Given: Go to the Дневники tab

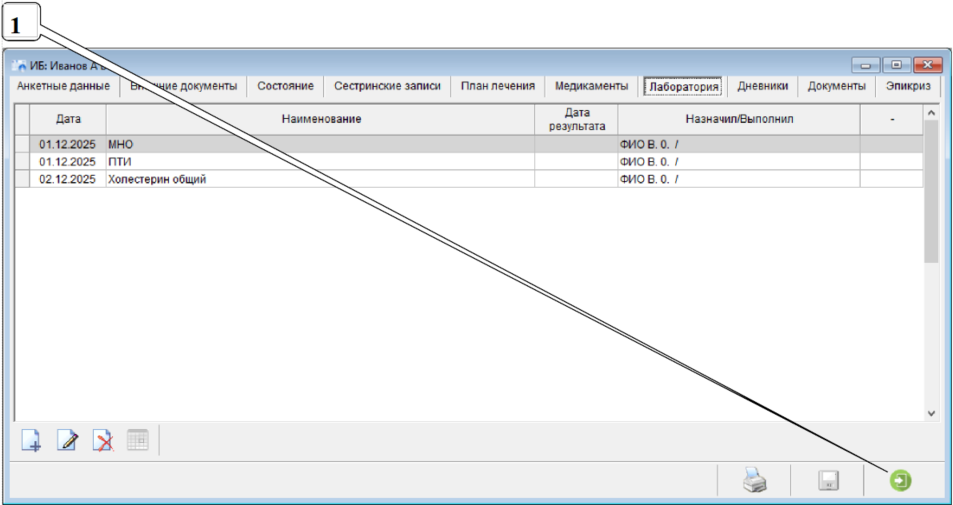Looking at the screenshot, I should [762, 86].
